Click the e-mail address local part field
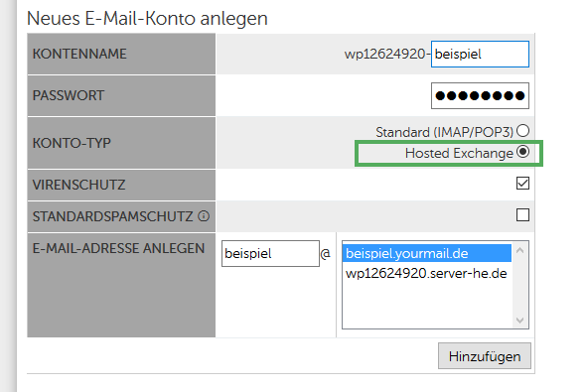Image resolution: width=586 pixels, height=392 pixels. (x=270, y=253)
